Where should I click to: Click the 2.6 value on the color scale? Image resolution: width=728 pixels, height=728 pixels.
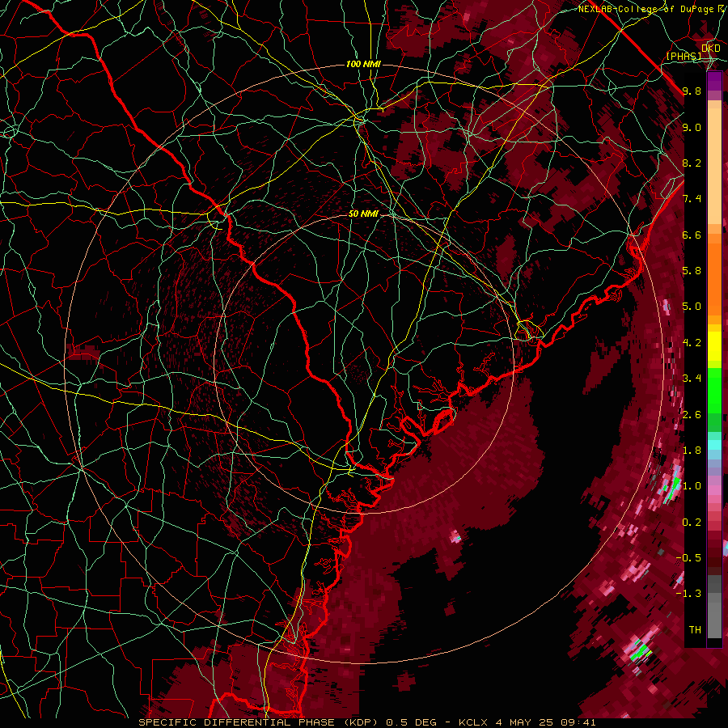[692, 415]
